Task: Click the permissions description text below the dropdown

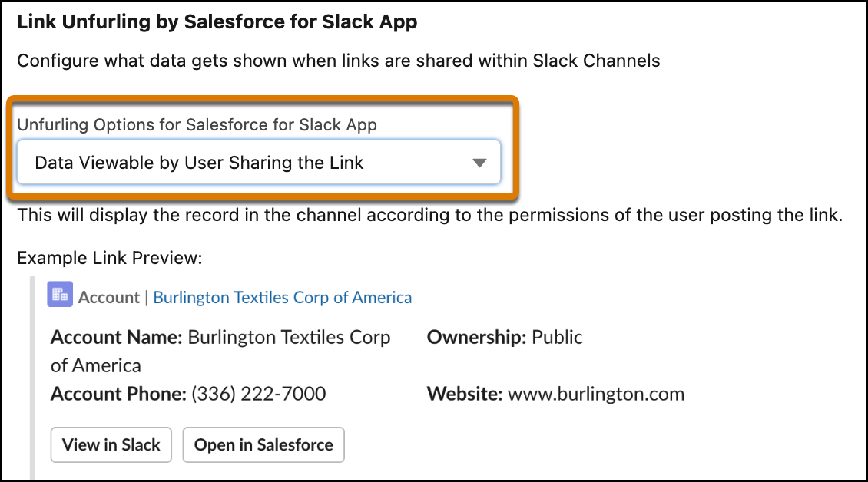Action: point(432,215)
